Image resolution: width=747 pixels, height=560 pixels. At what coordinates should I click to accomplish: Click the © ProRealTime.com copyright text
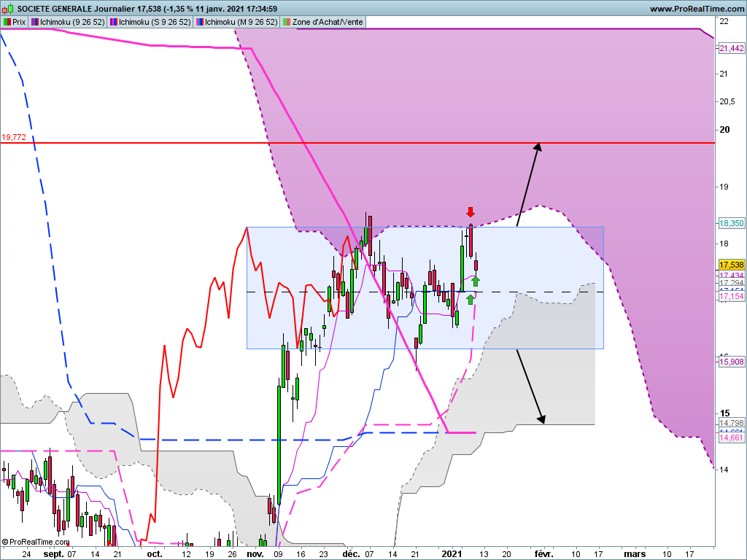point(36,542)
